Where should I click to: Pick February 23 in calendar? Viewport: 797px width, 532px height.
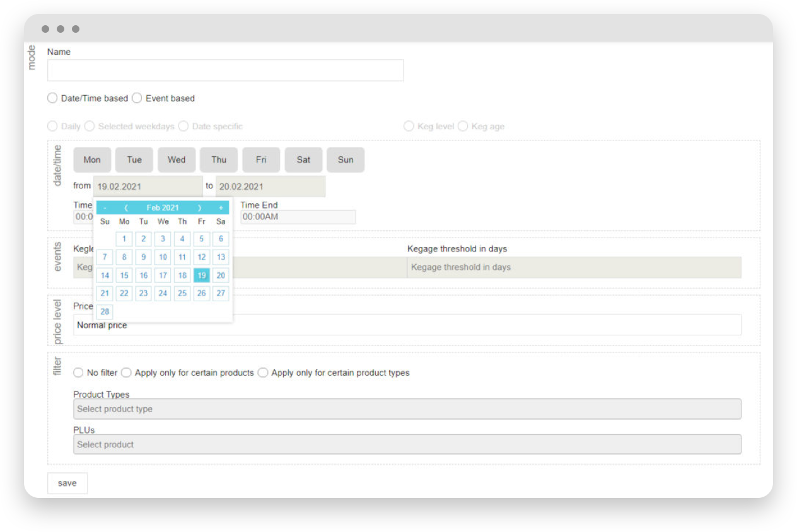[144, 293]
